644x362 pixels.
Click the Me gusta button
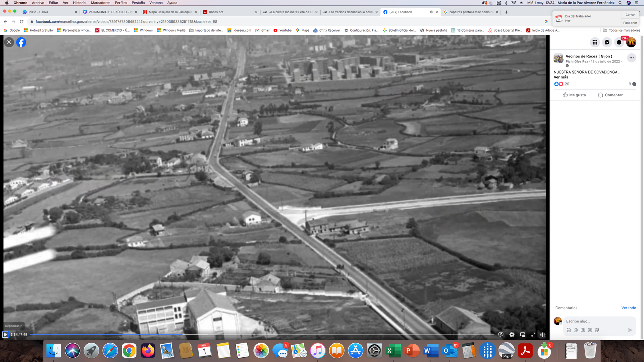(x=574, y=95)
